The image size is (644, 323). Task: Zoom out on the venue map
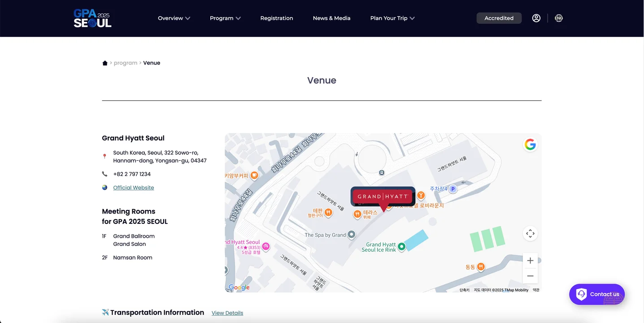[x=530, y=275]
